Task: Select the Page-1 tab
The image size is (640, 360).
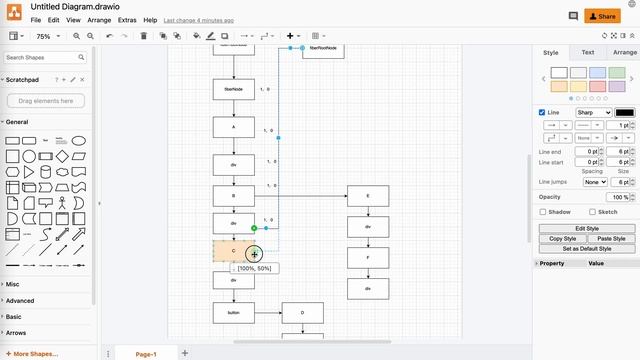Action: (x=146, y=354)
